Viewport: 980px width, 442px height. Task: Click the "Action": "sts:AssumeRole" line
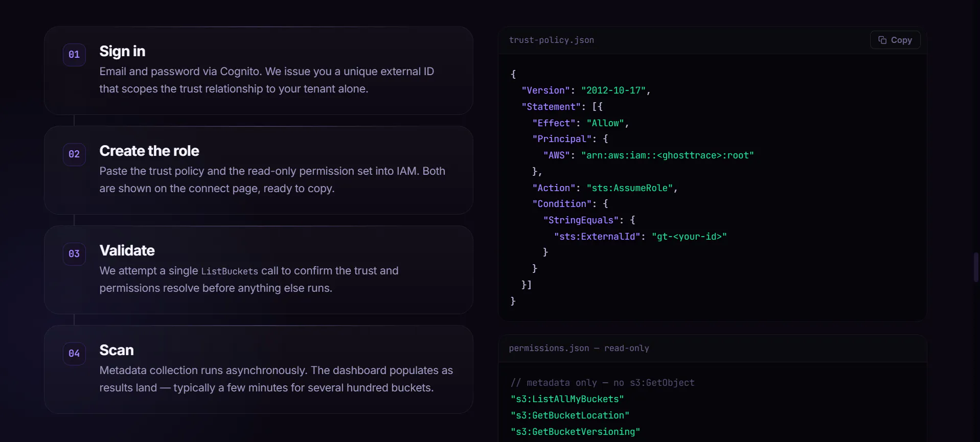point(605,188)
